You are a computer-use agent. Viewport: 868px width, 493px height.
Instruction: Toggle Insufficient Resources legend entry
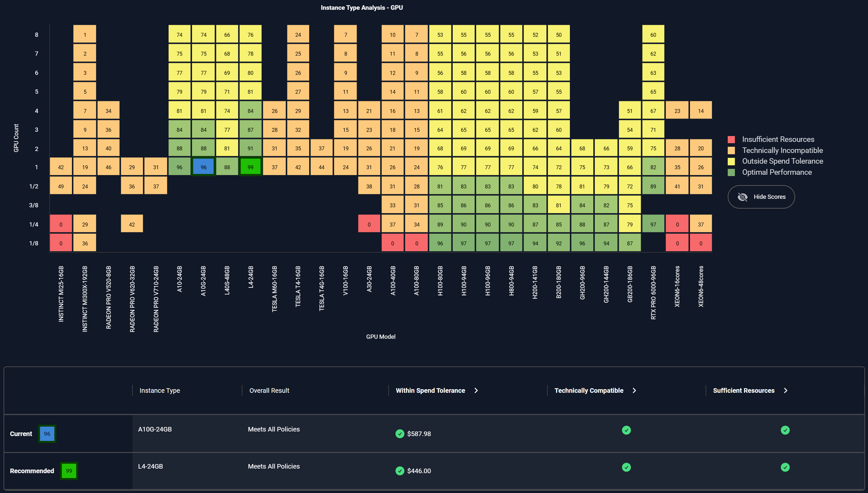(778, 139)
